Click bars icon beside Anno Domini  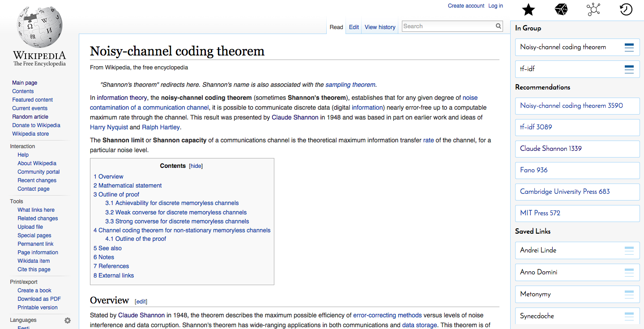click(x=629, y=272)
